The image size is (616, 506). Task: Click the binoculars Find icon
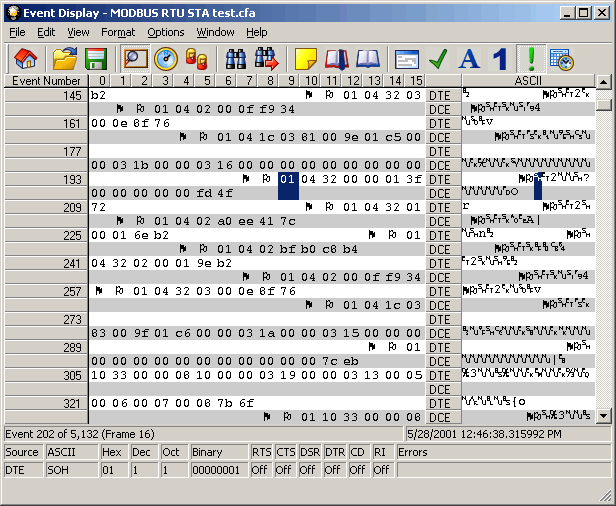(236, 59)
